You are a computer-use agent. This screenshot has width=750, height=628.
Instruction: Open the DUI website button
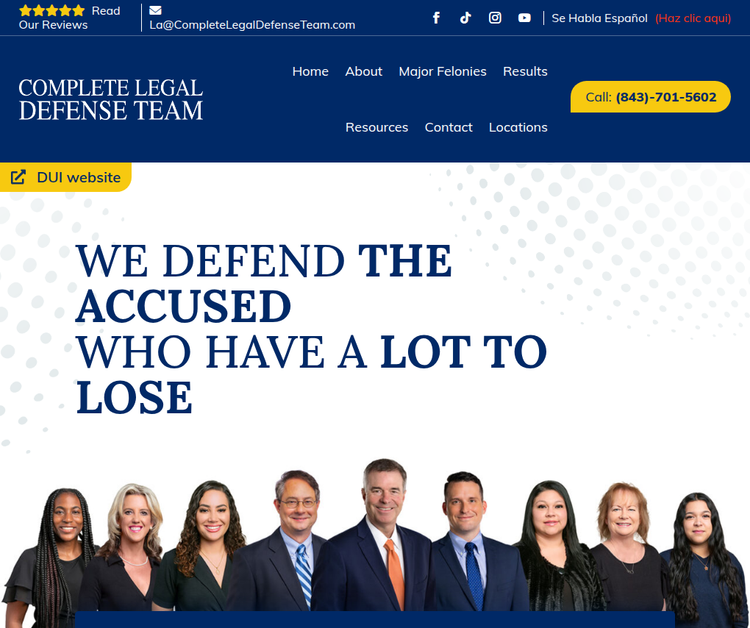(x=66, y=177)
